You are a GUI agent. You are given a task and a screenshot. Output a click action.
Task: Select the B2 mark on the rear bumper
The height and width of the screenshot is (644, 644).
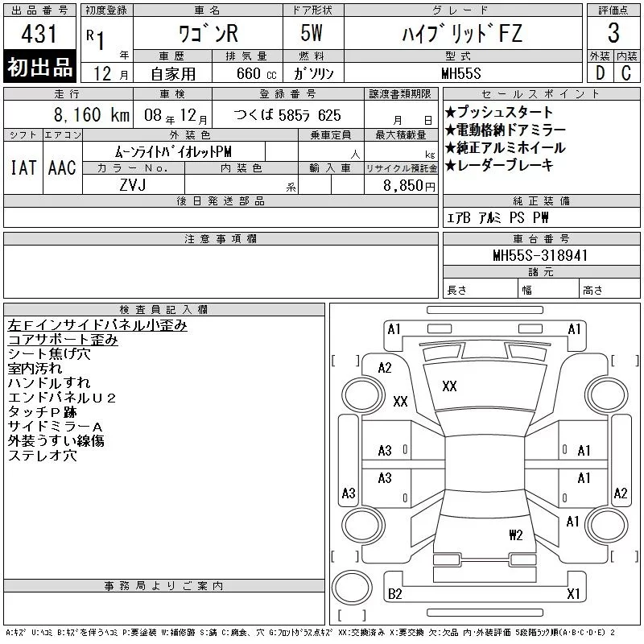tap(394, 594)
